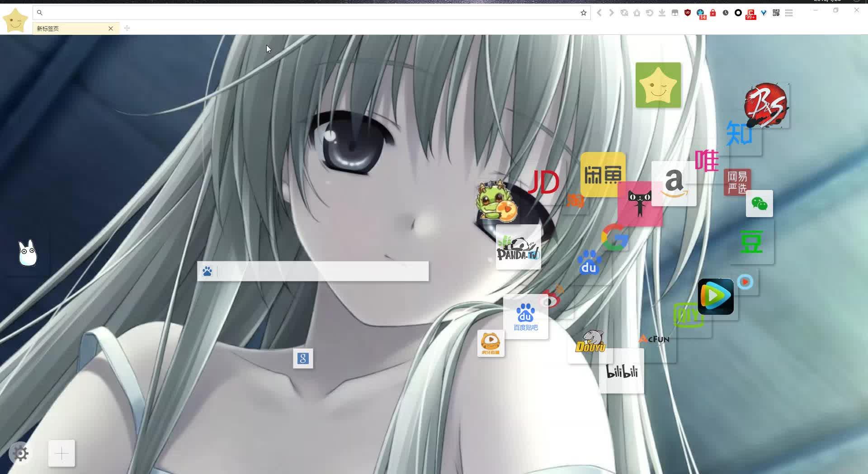This screenshot has width=868, height=474.
Task: Open the uBlock Origin shield extension
Action: point(688,13)
